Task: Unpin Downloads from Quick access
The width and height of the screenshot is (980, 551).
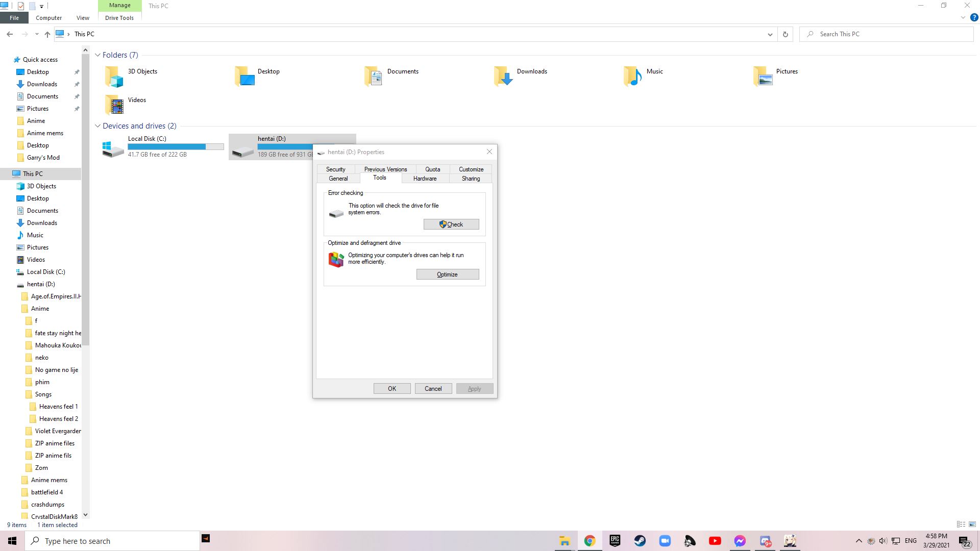Action: coord(77,84)
